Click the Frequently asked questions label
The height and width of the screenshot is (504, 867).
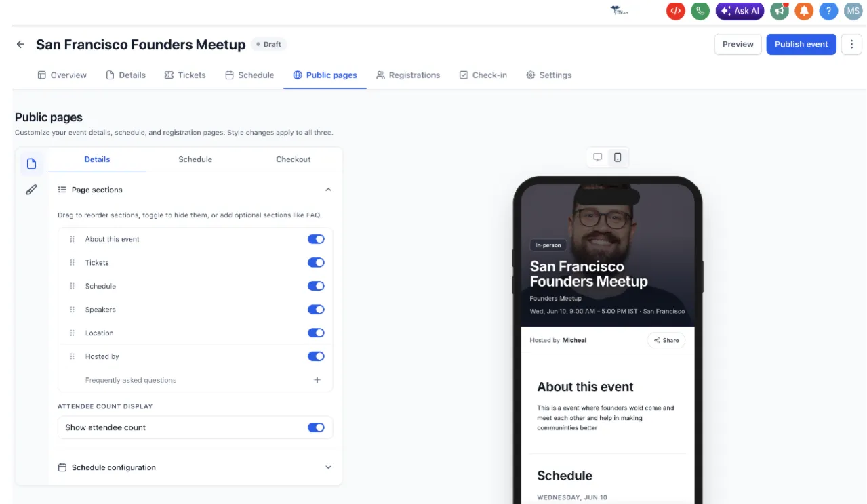(131, 380)
